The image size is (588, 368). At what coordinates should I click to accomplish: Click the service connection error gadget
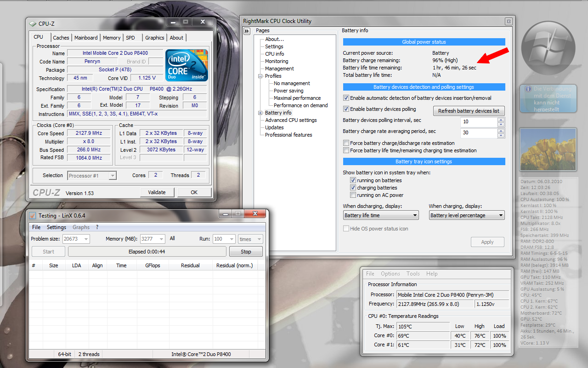click(x=548, y=98)
